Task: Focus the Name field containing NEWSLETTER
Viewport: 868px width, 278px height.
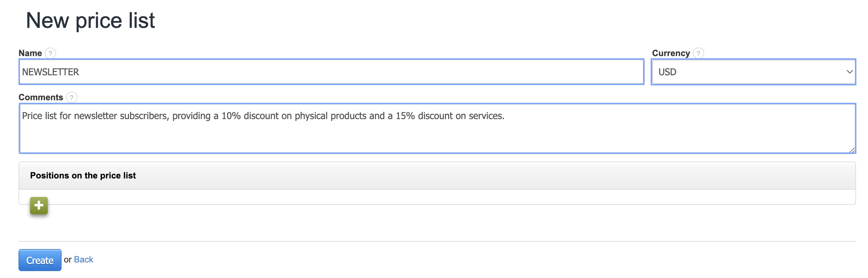Action: click(331, 72)
